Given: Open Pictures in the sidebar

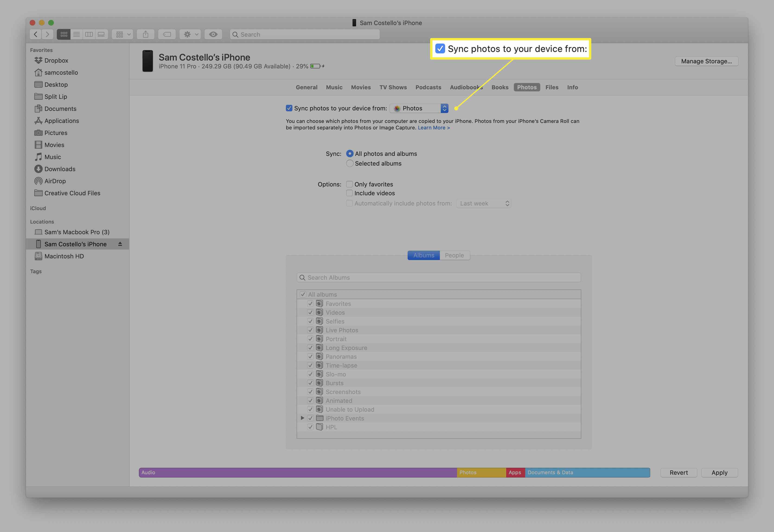Looking at the screenshot, I should (x=77, y=133).
